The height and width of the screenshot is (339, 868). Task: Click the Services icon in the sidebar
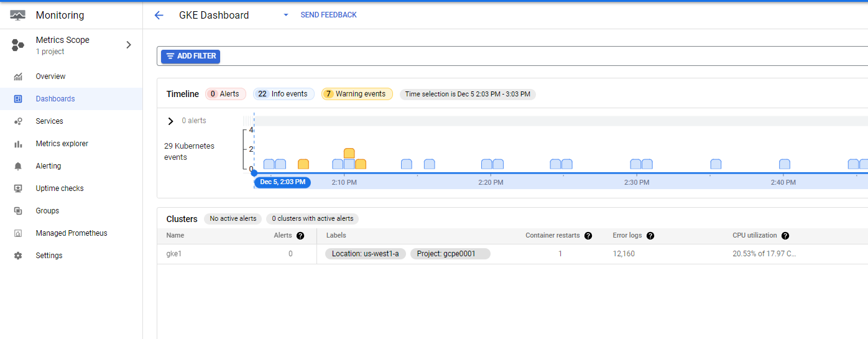tap(18, 121)
